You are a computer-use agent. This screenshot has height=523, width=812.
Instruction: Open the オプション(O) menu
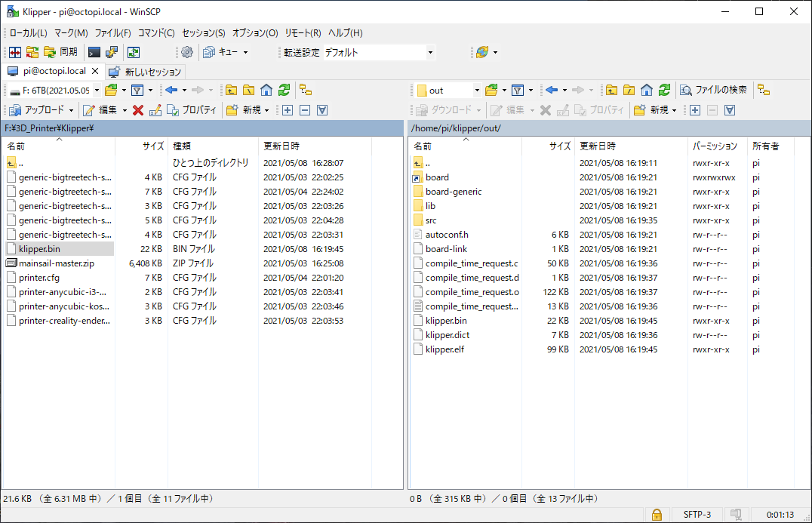255,33
